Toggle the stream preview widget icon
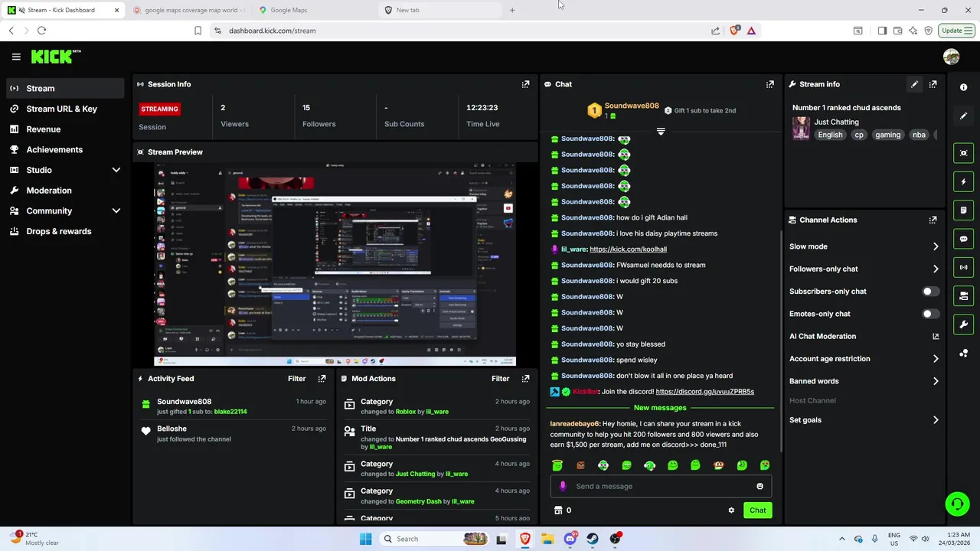 click(963, 153)
